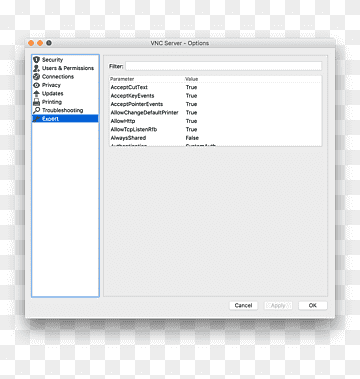Screen dimensions: 360x379
Task: Click the Printing printer icon
Action: click(x=36, y=102)
